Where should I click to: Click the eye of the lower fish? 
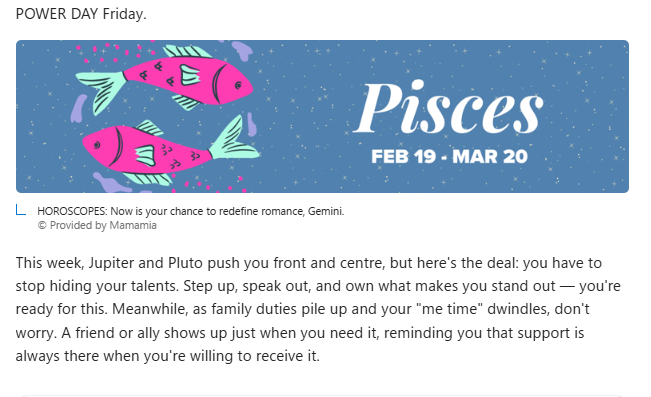(x=97, y=145)
